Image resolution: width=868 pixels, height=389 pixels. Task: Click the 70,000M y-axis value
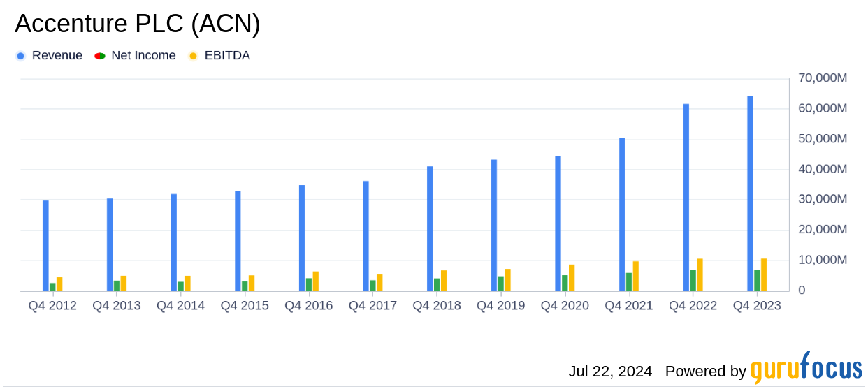tap(823, 78)
